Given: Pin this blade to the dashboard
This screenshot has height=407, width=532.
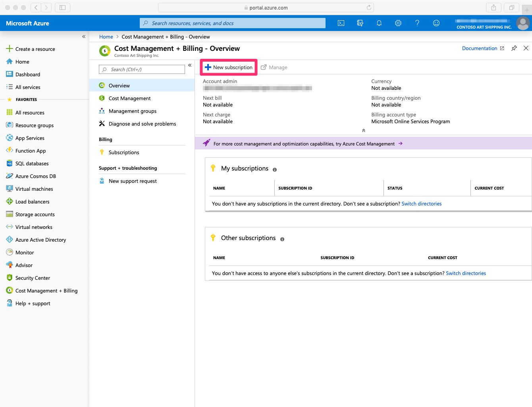Looking at the screenshot, I should pyautogui.click(x=514, y=48).
